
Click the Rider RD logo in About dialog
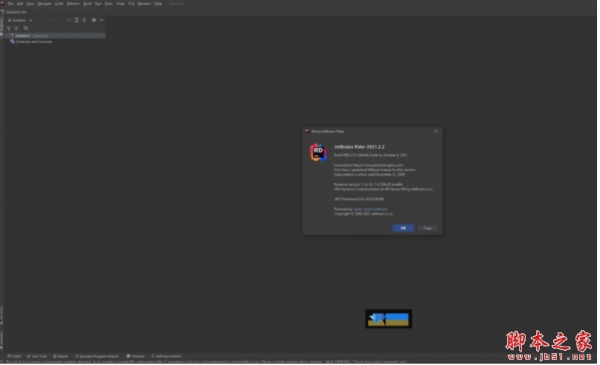pyautogui.click(x=318, y=153)
